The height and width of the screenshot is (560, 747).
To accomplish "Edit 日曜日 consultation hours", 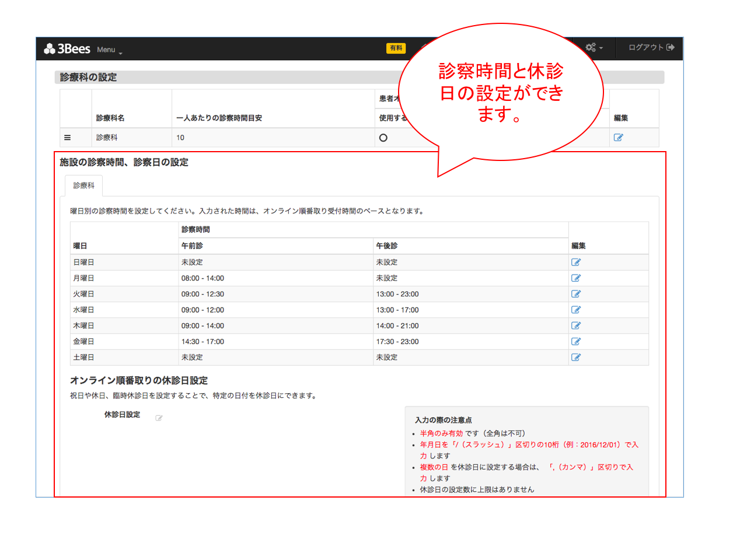I will [576, 262].
